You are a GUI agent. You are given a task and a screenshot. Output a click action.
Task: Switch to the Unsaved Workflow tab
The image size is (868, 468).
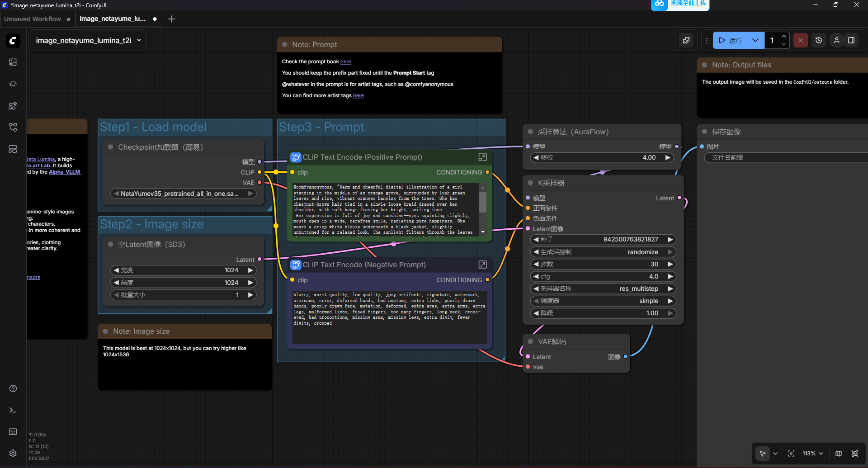33,19
